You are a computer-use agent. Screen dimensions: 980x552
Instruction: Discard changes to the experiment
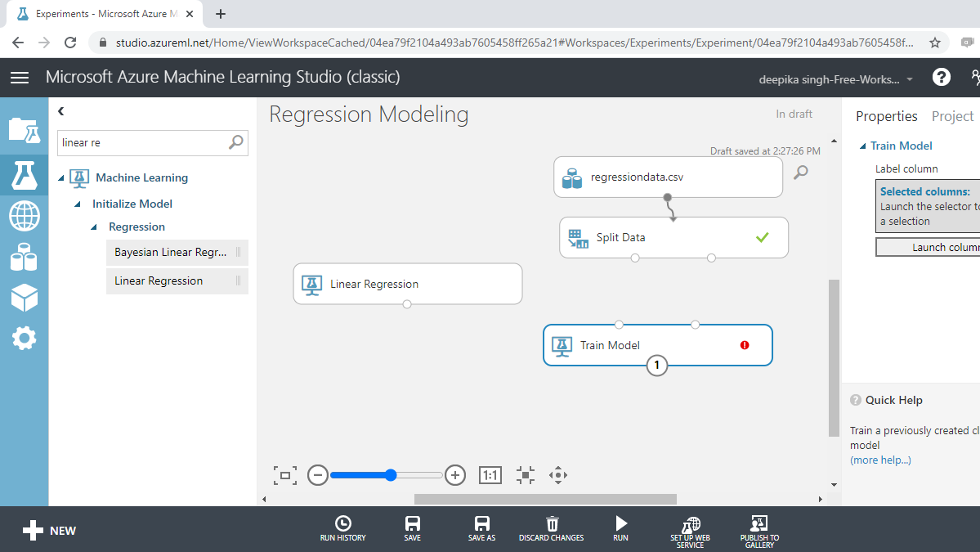(x=551, y=529)
